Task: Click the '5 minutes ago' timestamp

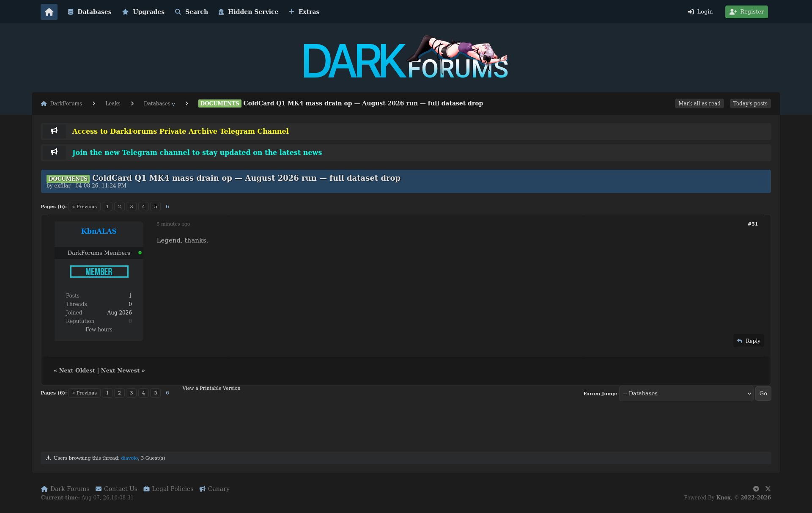Action: pos(173,224)
